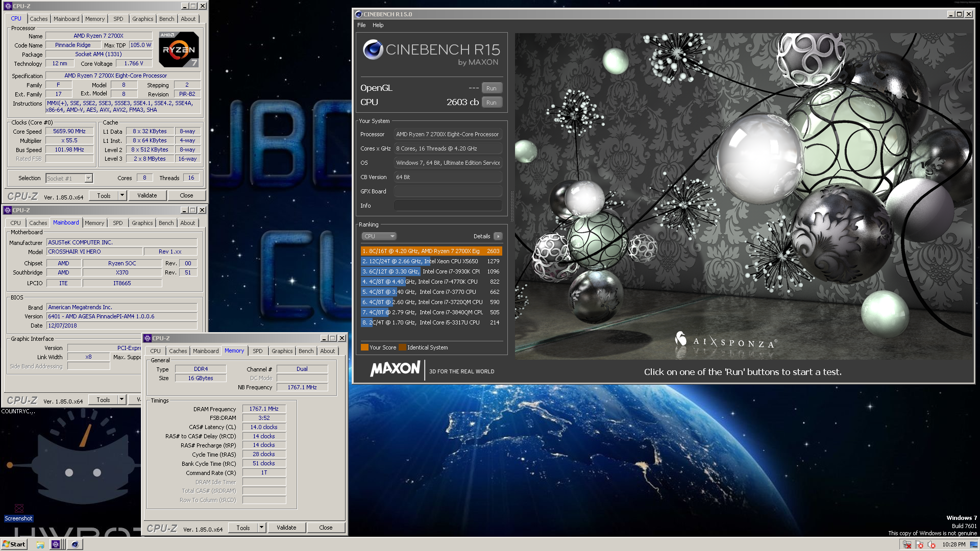Click the Cinebench R15 logo sphere
The width and height of the screenshot is (980, 551).
point(373,49)
